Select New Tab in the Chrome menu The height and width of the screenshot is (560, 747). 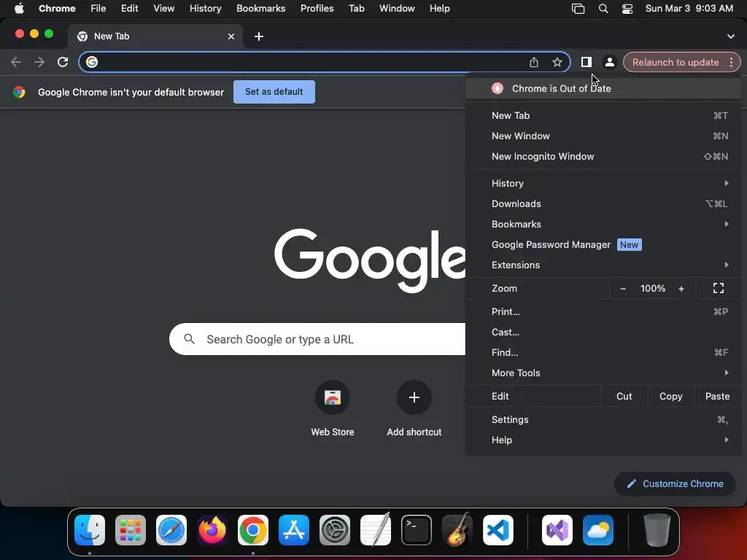click(603, 116)
